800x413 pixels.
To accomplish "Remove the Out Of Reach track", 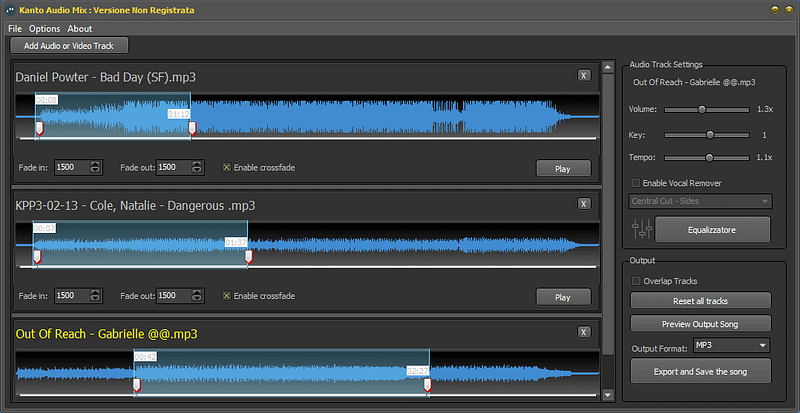I will 584,332.
